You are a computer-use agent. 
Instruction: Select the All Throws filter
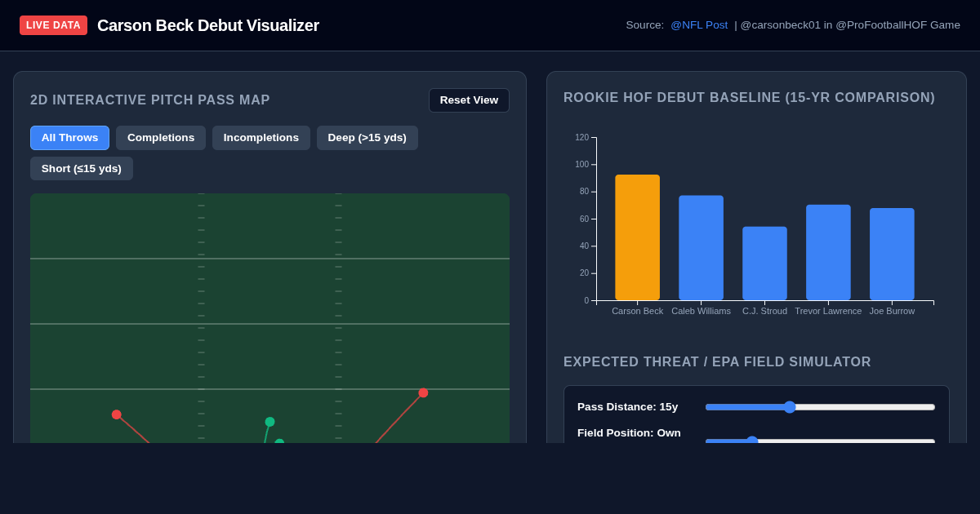pos(69,138)
